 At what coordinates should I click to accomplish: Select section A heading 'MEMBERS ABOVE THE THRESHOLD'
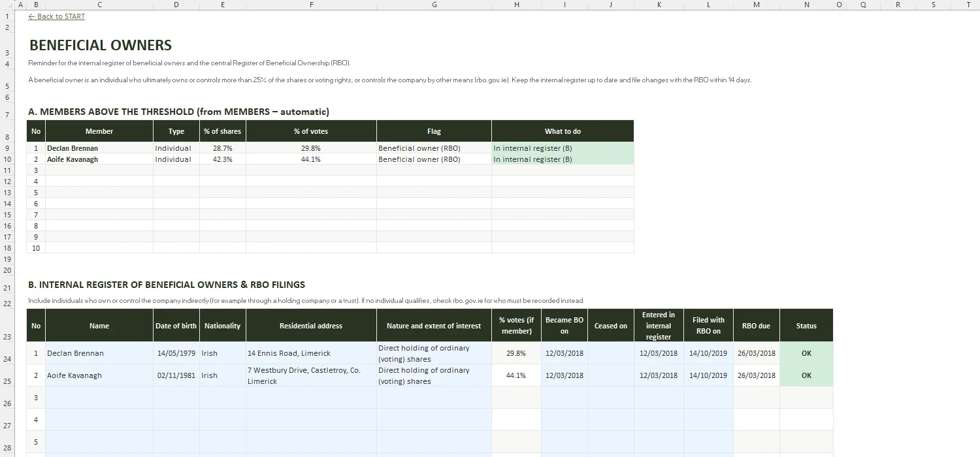(x=178, y=112)
